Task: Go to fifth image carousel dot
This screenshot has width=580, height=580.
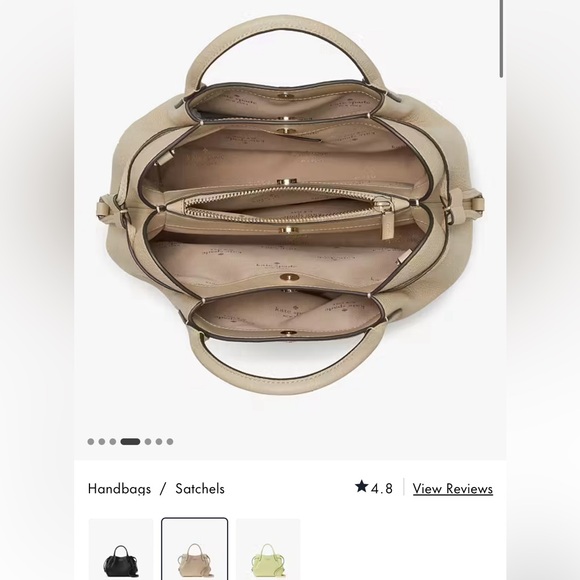Action: click(148, 441)
